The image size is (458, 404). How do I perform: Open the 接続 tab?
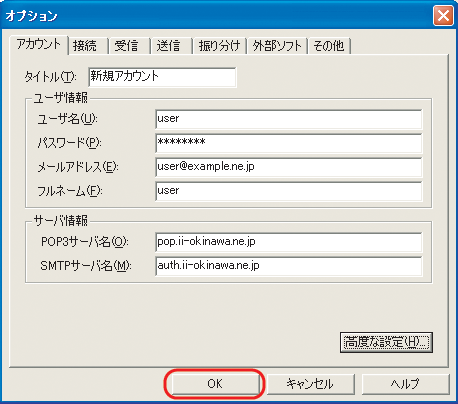coord(89,46)
